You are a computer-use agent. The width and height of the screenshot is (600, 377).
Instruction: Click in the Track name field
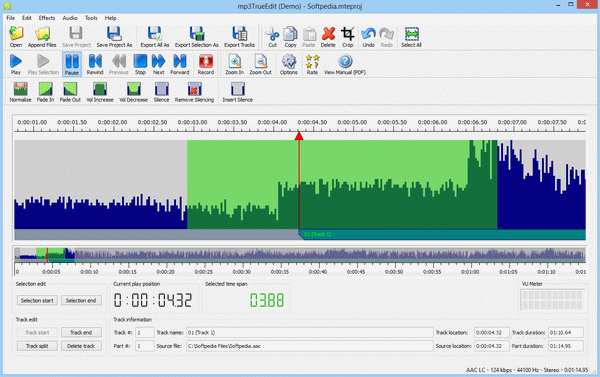[x=310, y=332]
